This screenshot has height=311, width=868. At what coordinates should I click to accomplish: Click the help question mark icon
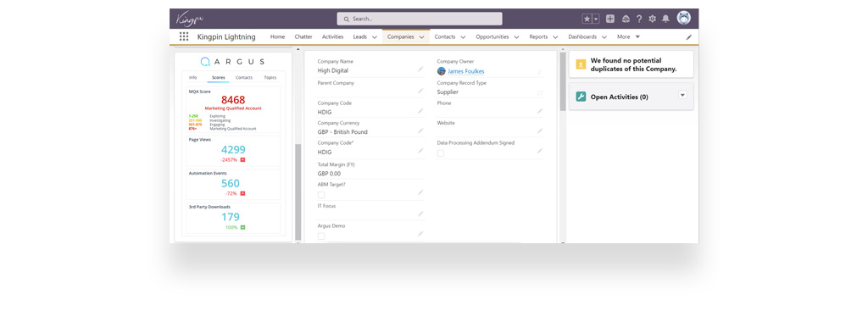click(x=639, y=19)
